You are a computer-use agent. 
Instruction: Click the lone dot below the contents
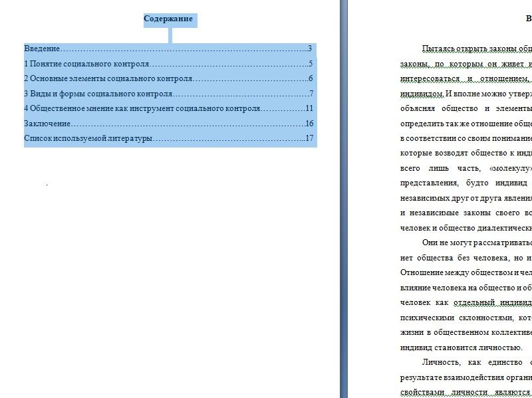click(47, 184)
